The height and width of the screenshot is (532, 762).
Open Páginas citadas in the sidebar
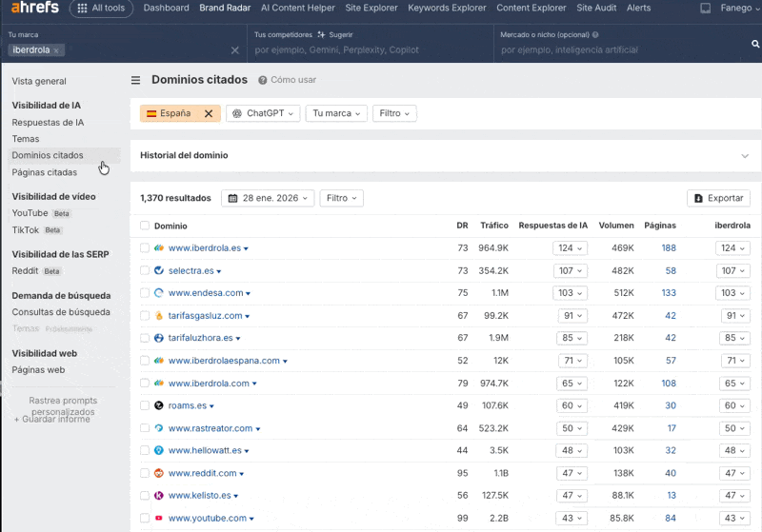(44, 172)
